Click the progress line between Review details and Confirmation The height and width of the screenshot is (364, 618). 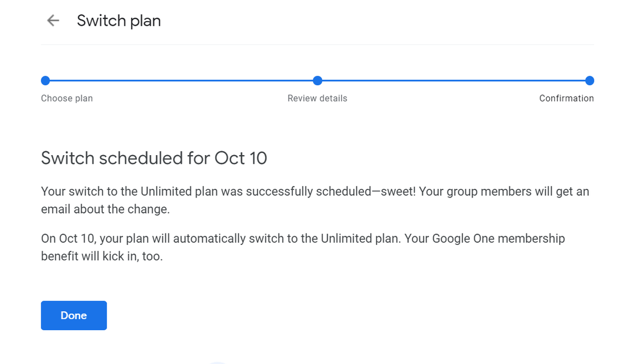[x=453, y=81]
